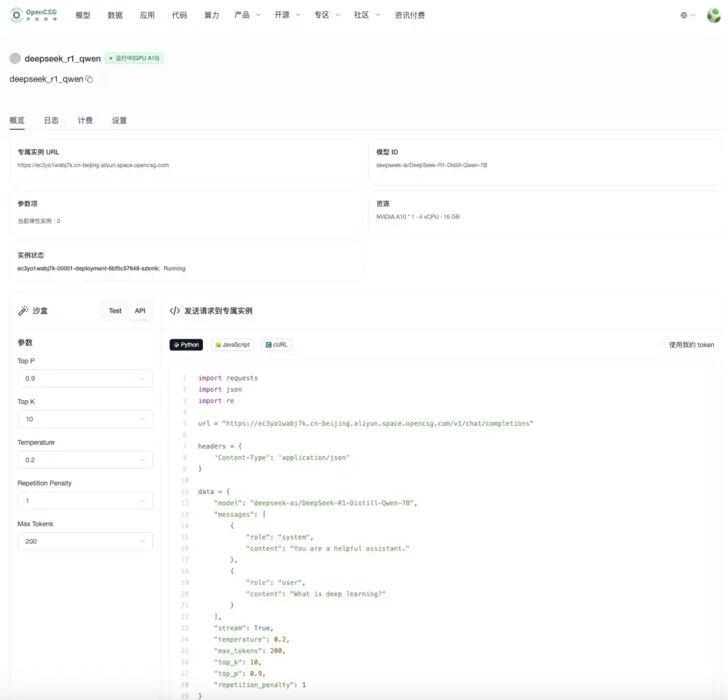The height and width of the screenshot is (700, 728).
Task: Select the sandbox API tab
Action: point(140,311)
